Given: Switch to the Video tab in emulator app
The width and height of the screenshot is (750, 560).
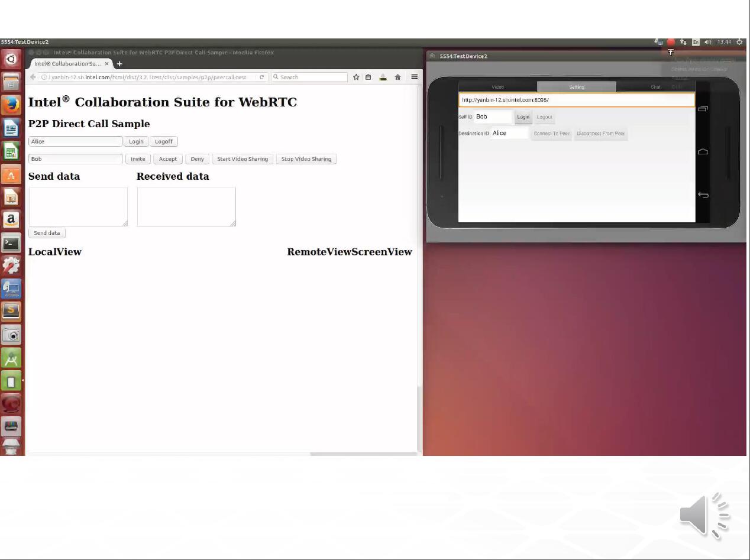Looking at the screenshot, I should (x=498, y=87).
